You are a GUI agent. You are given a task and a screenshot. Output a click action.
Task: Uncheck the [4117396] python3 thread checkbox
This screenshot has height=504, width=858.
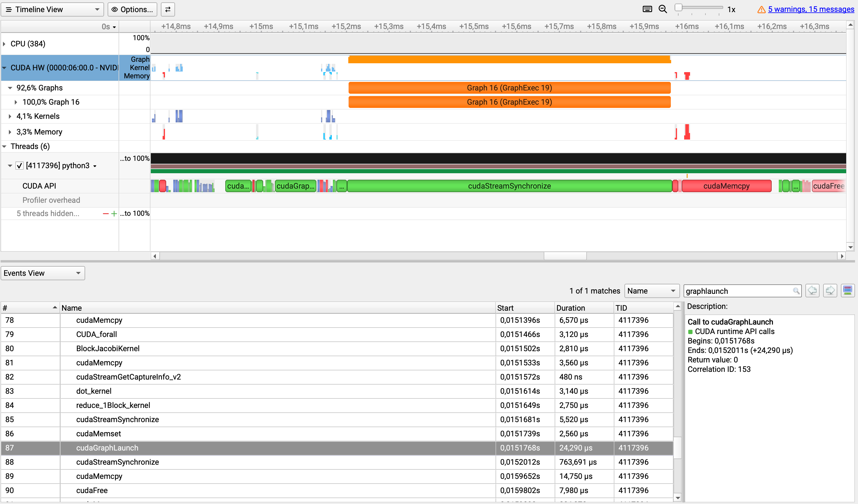click(20, 166)
